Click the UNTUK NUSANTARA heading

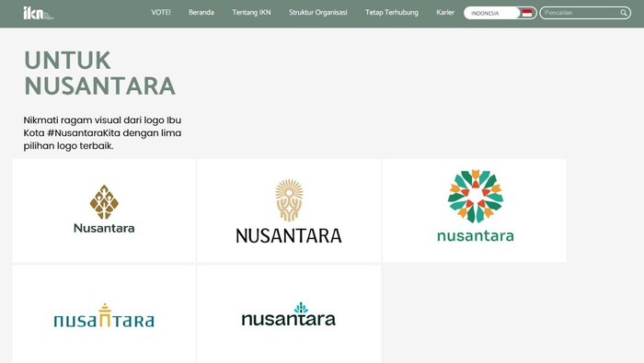pyautogui.click(x=99, y=73)
